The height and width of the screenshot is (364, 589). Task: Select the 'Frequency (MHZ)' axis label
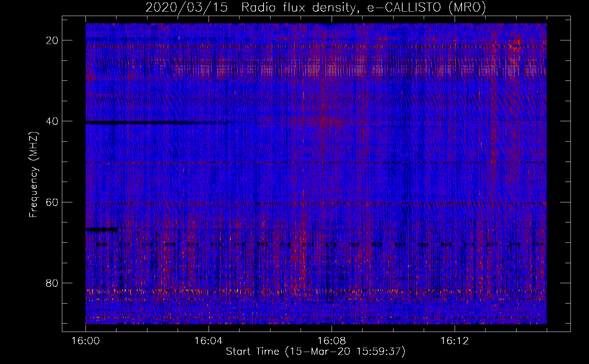33,174
